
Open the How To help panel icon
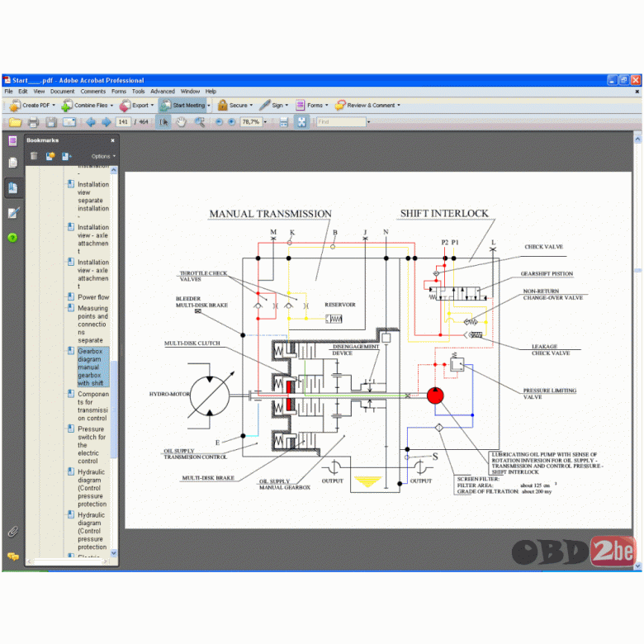[x=12, y=238]
